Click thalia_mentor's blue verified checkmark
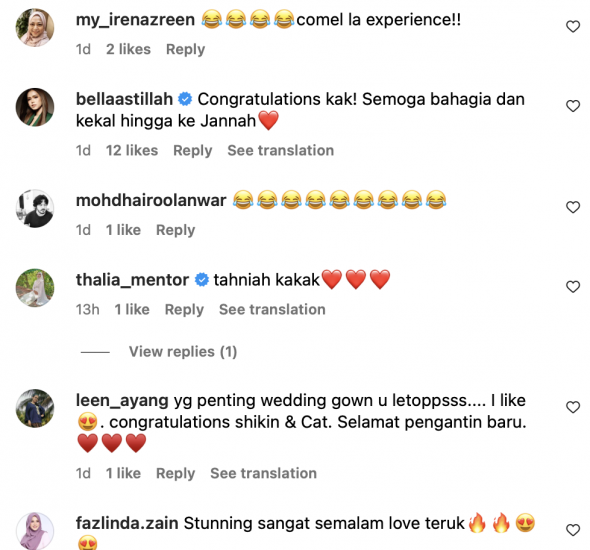Viewport: 590px width, 550px height. (x=202, y=280)
